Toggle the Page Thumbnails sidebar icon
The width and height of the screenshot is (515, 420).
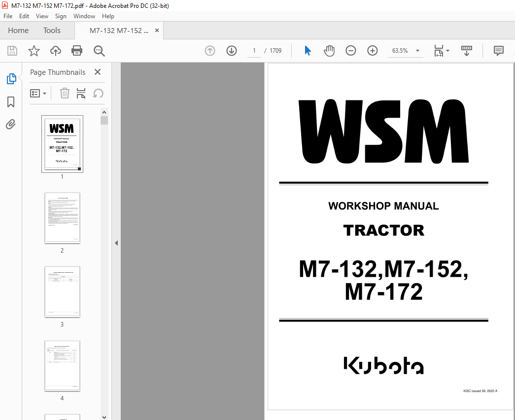click(11, 79)
